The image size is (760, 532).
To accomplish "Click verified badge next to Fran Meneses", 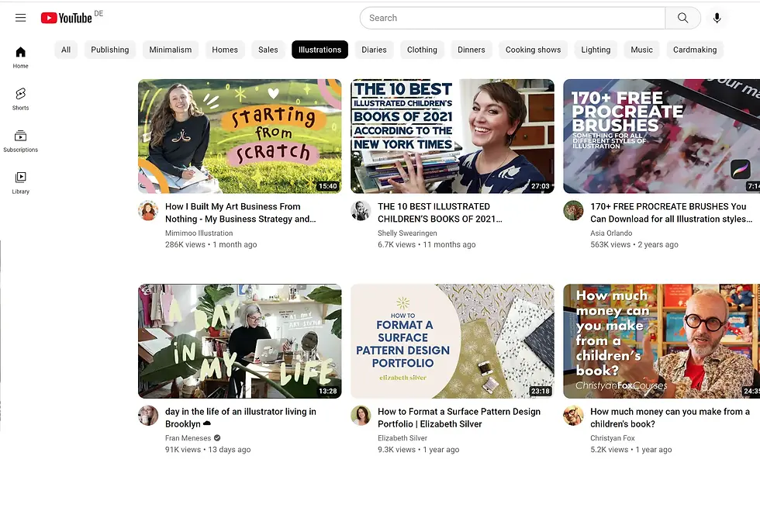I will pos(217,438).
